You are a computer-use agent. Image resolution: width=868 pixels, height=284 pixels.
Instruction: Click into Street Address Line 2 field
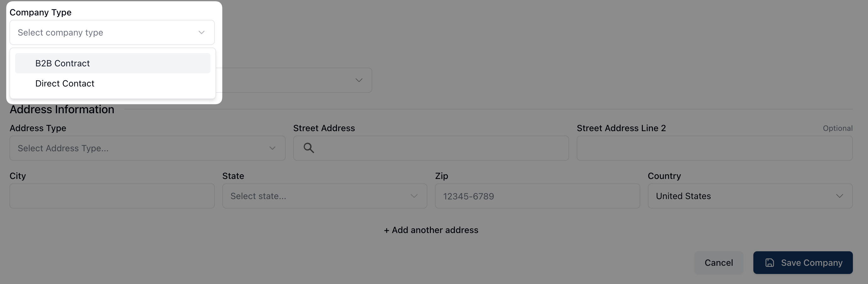point(714,148)
